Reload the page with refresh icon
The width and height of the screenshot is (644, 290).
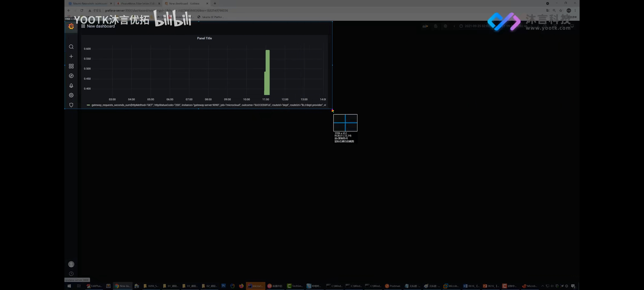(x=82, y=10)
